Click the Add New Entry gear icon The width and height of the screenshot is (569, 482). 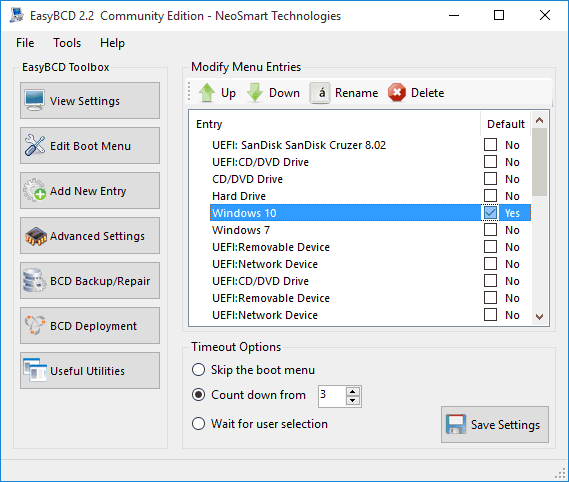(35, 190)
